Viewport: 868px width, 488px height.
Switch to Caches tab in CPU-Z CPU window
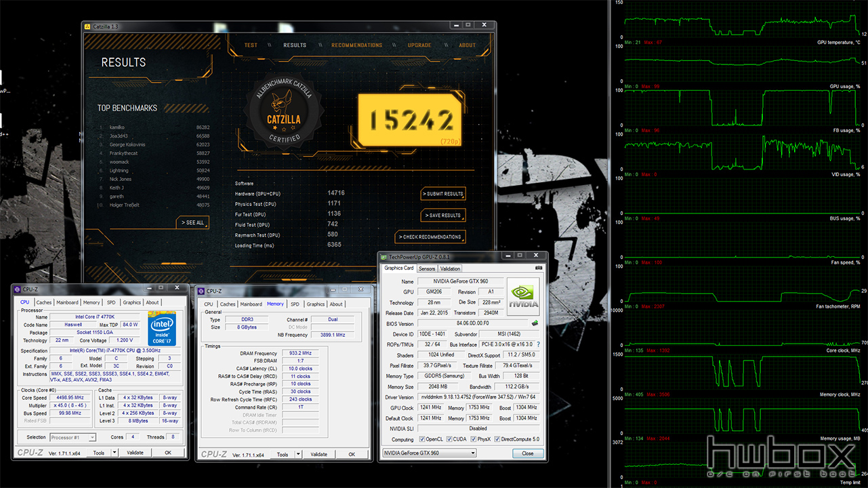(x=44, y=302)
